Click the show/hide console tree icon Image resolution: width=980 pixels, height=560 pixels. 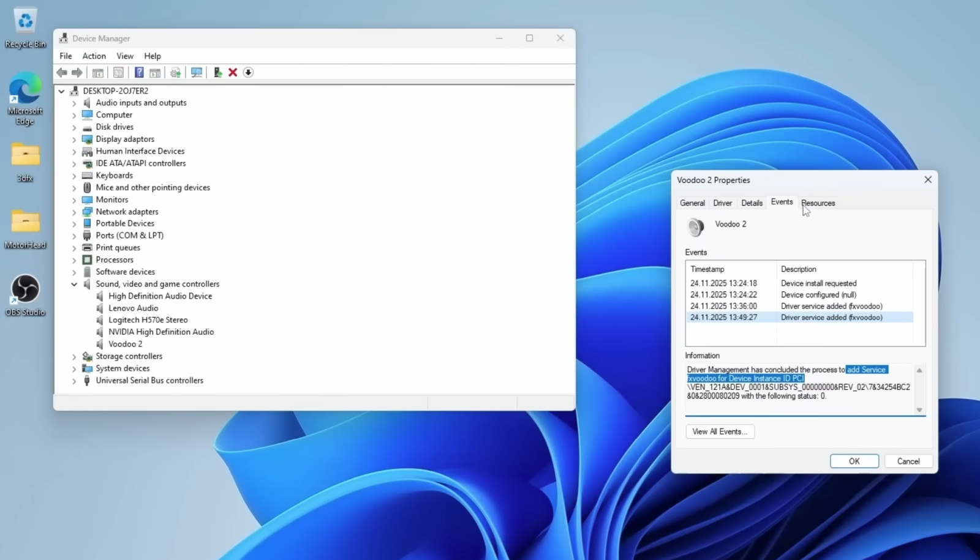(x=97, y=72)
